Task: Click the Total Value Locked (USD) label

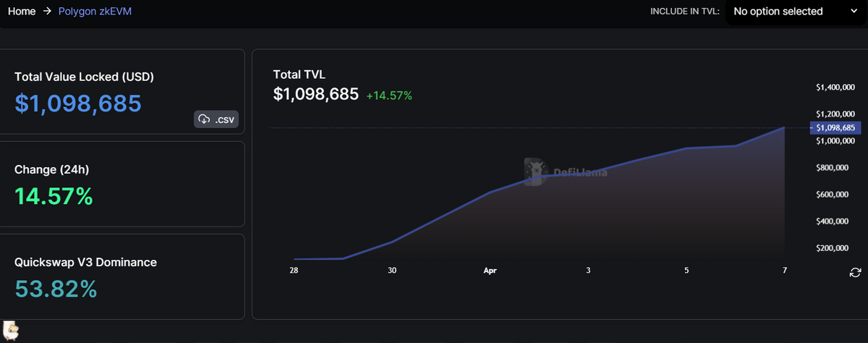Action: (x=84, y=77)
